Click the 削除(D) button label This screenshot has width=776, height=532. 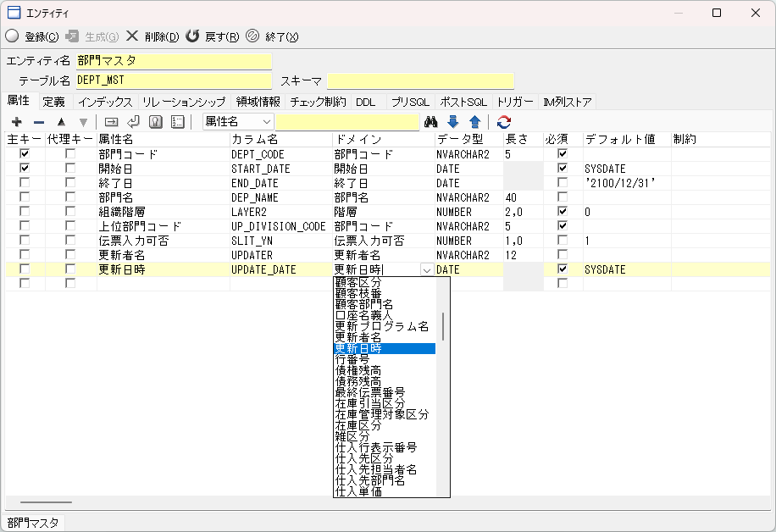pos(163,37)
